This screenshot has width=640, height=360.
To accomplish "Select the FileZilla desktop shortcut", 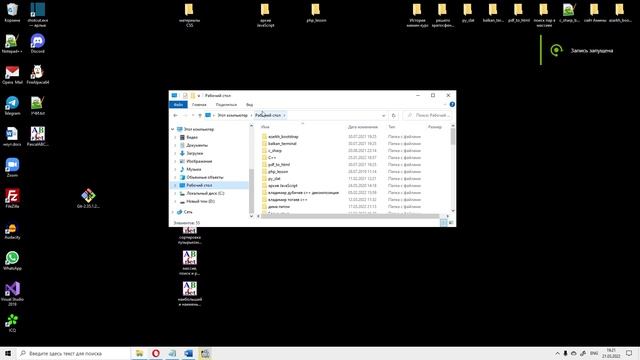I will click(12, 199).
